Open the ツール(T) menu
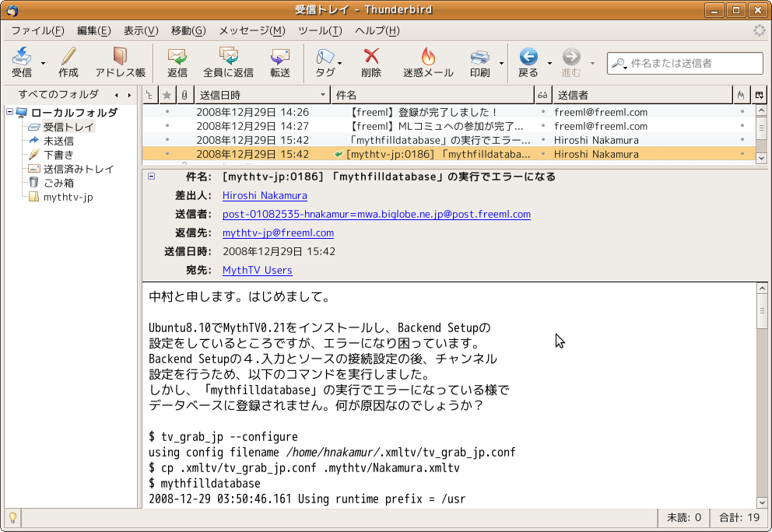This screenshot has height=532, width=772. click(x=320, y=30)
